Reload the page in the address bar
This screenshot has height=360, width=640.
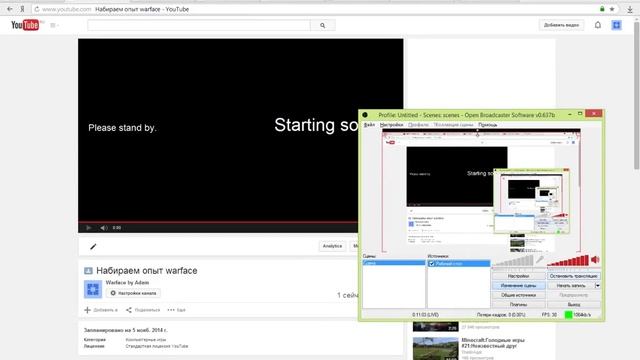pyautogui.click(x=37, y=9)
